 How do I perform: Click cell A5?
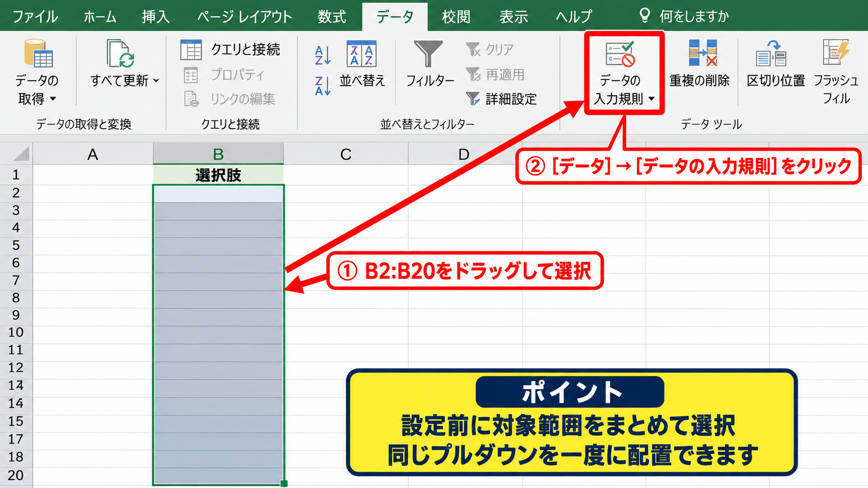(93, 246)
